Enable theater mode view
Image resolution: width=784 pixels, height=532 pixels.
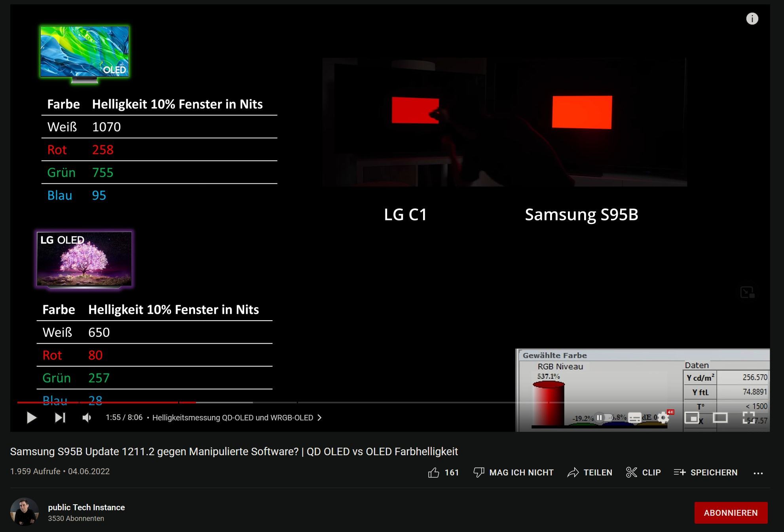(720, 418)
